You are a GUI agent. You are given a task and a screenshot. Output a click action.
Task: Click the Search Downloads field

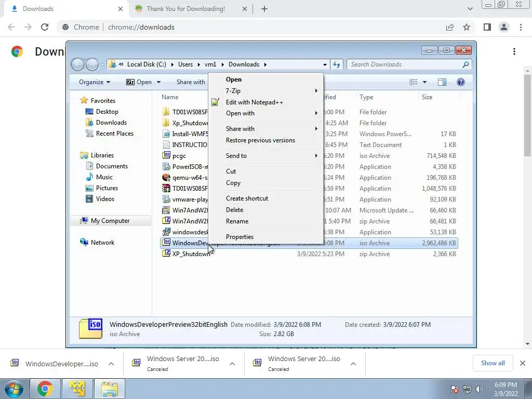(x=405, y=64)
